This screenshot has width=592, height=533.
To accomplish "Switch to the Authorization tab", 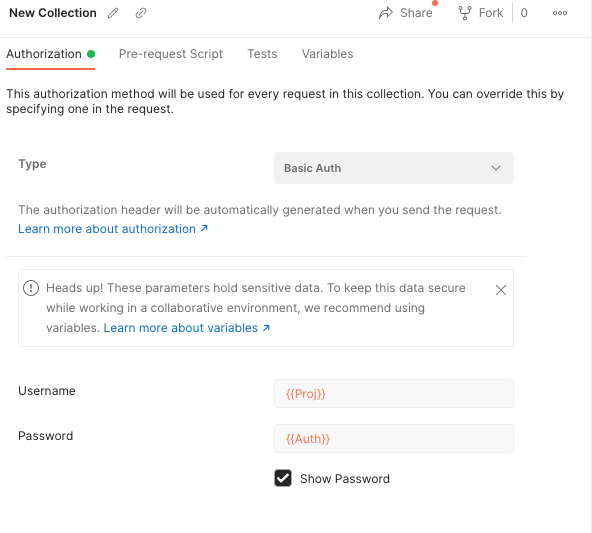I will [50, 54].
